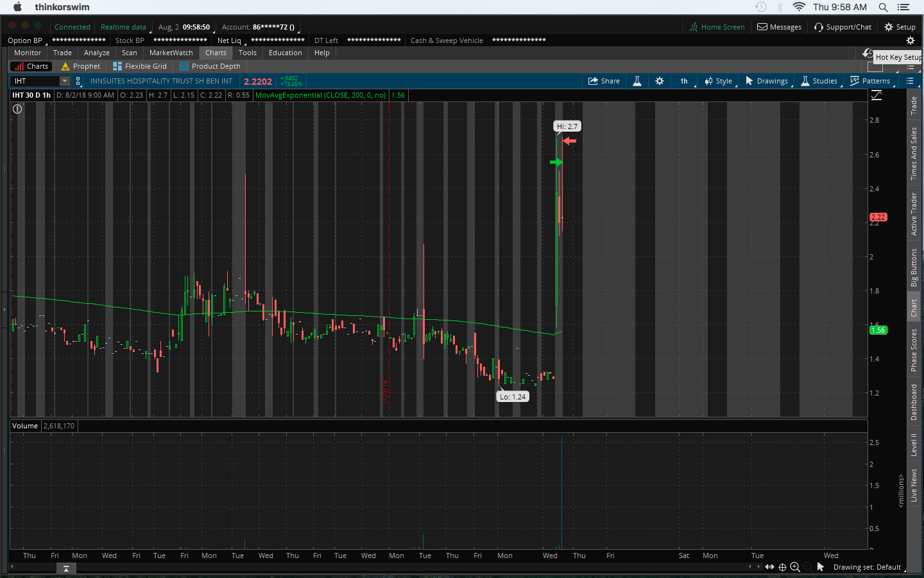
Task: Toggle the Live News side panel
Action: (x=914, y=485)
